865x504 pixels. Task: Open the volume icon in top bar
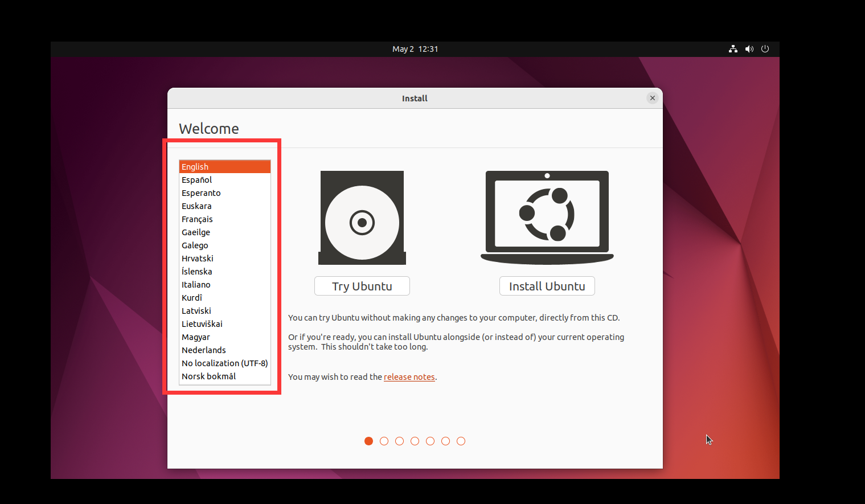(x=749, y=49)
